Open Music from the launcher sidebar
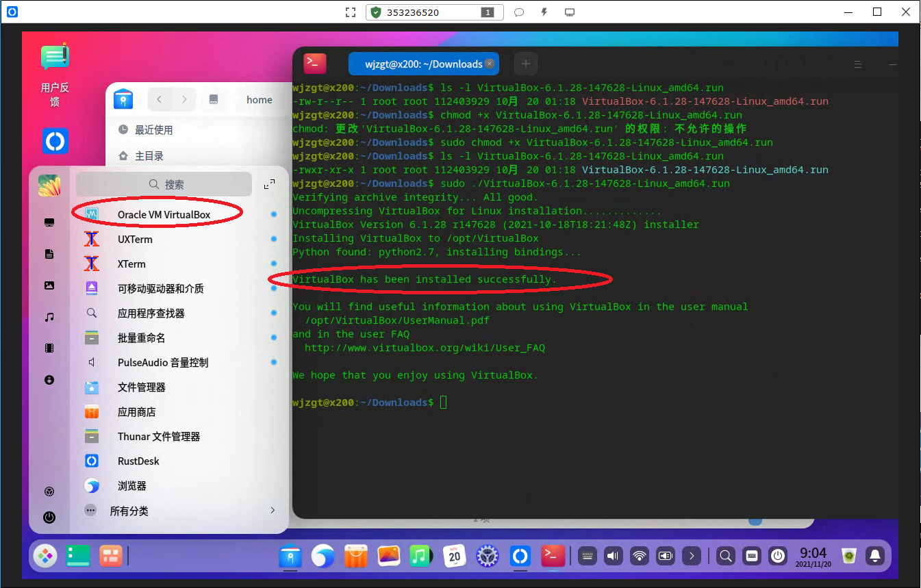The image size is (921, 588). click(x=49, y=317)
